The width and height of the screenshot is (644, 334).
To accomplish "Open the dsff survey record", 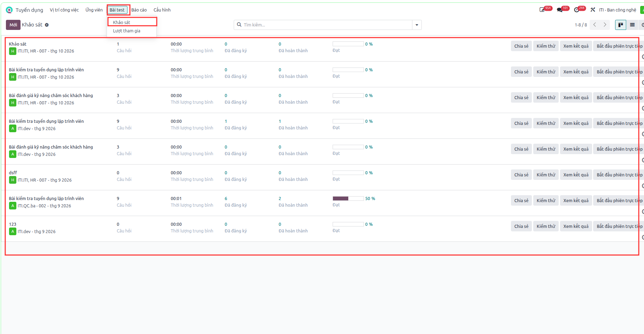I will (13, 173).
